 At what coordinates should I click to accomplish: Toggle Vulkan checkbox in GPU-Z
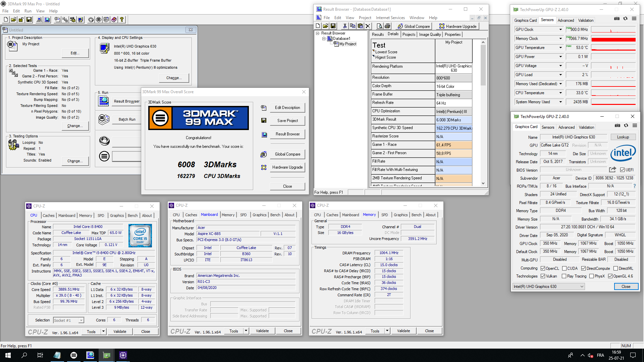point(543,277)
